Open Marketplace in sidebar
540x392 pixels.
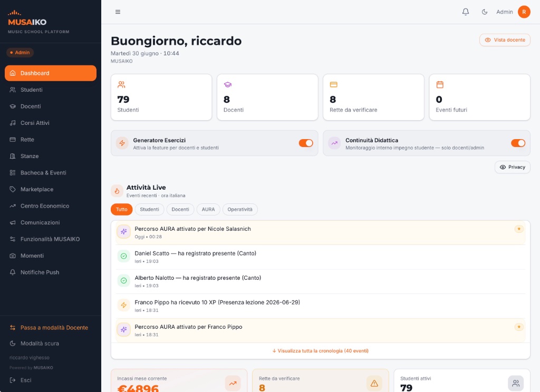click(x=51, y=189)
